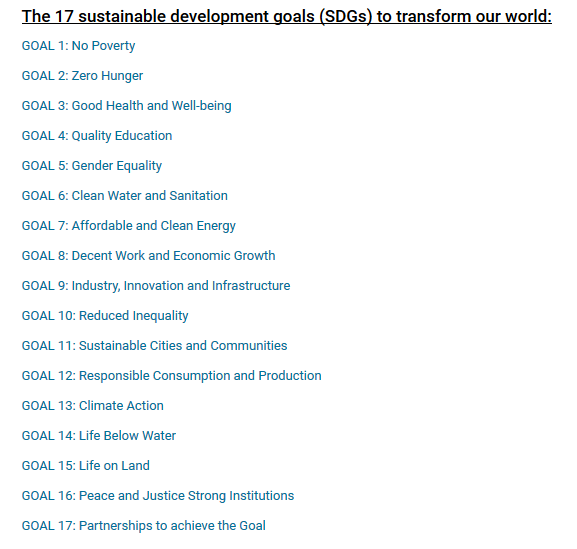
Task: Click the GOAL 10: Reduced Inequality link
Action: tap(105, 316)
